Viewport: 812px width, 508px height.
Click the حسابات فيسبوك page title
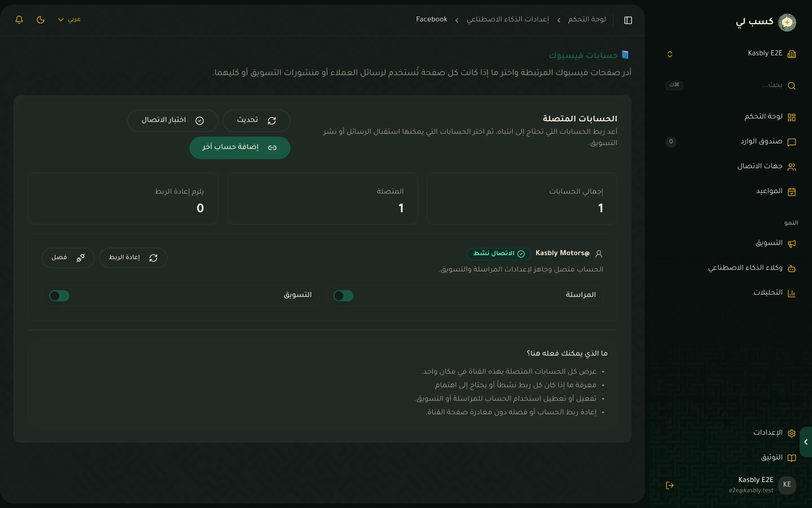coord(583,55)
